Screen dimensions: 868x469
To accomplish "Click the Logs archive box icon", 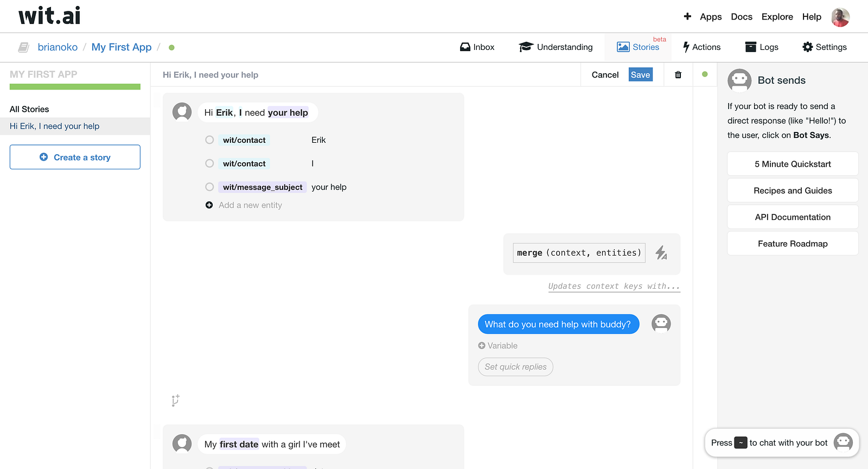I will [x=751, y=47].
